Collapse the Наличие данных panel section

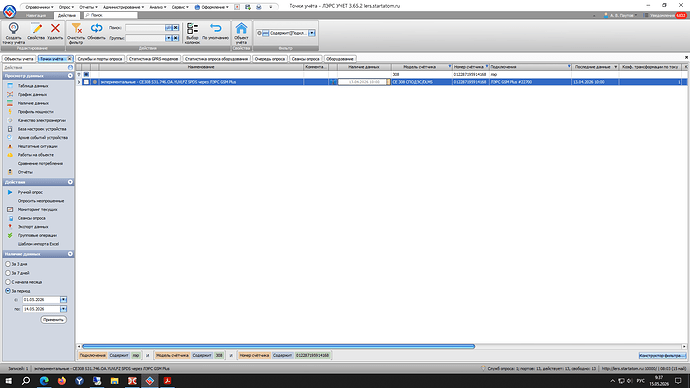70,254
